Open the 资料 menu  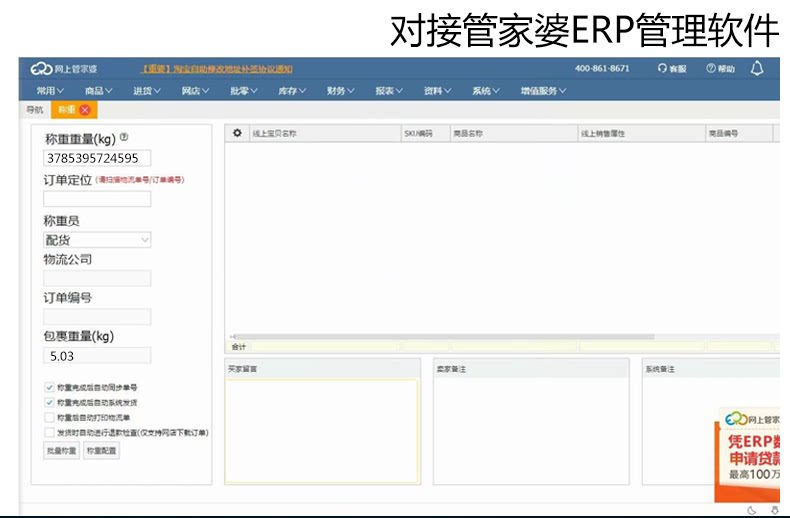[437, 91]
